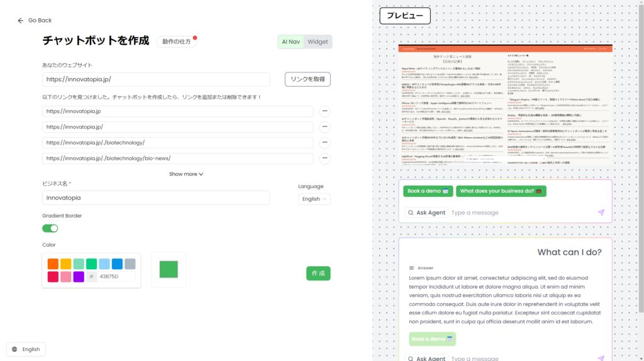Click the website URL input field
This screenshot has width=644, height=361.
pyautogui.click(x=156, y=79)
